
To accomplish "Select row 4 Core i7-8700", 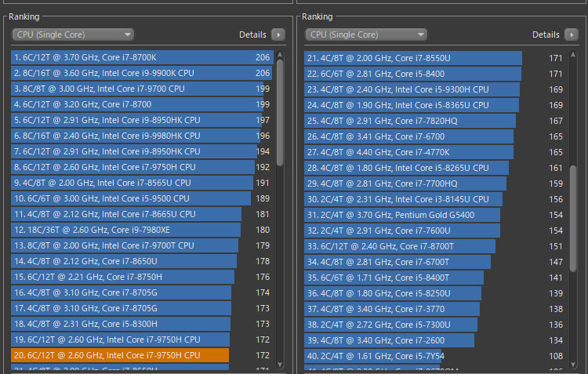I will [142, 104].
